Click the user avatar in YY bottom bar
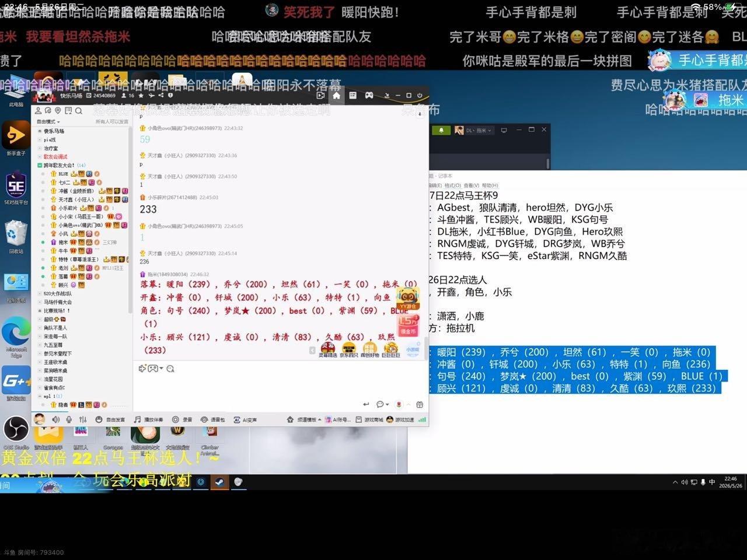747x560 pixels. [40, 419]
